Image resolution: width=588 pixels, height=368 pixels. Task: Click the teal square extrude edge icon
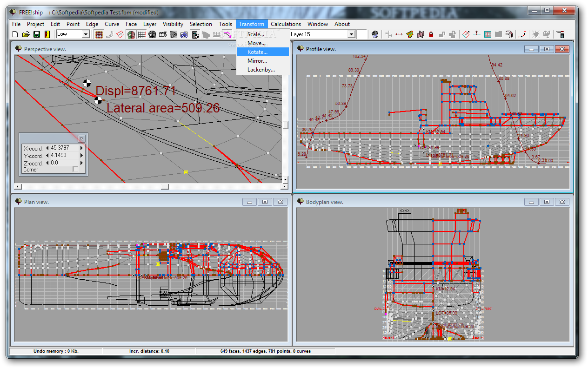[x=488, y=34]
